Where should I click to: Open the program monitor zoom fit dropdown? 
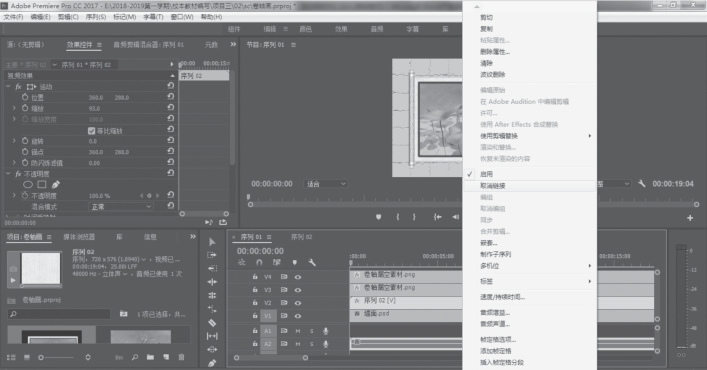[x=326, y=184]
